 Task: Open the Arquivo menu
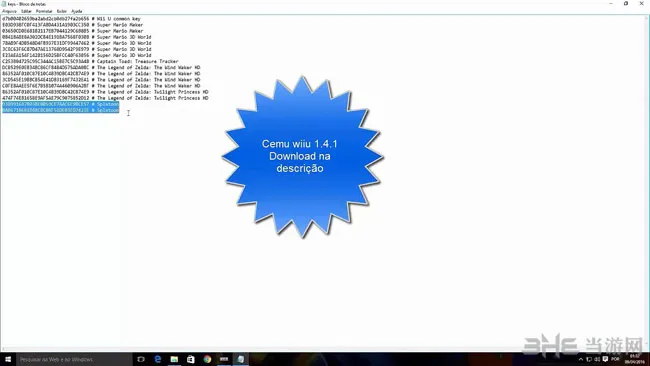(x=10, y=11)
